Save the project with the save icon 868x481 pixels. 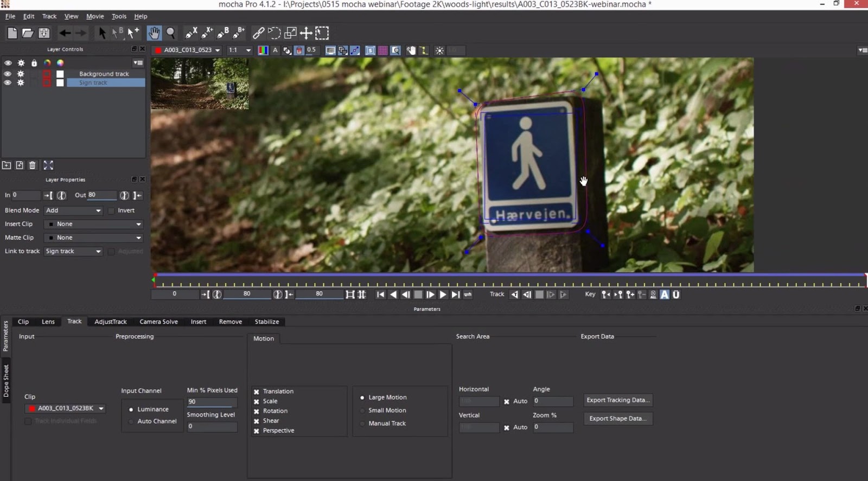(44, 33)
